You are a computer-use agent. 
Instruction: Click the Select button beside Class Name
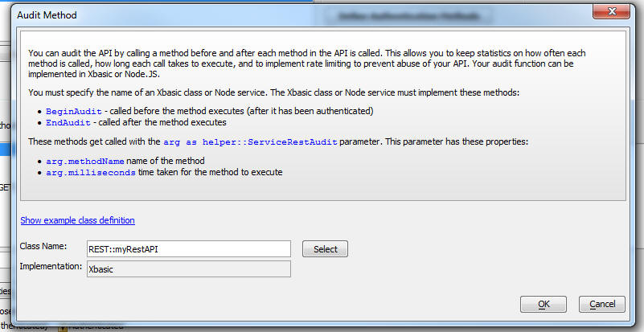[x=326, y=249]
